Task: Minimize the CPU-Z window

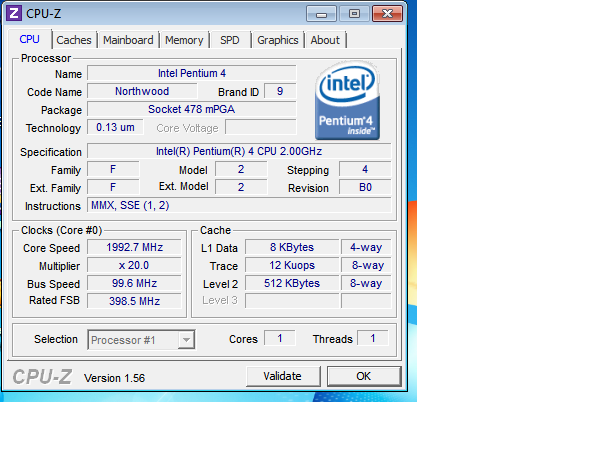Action: (x=320, y=14)
